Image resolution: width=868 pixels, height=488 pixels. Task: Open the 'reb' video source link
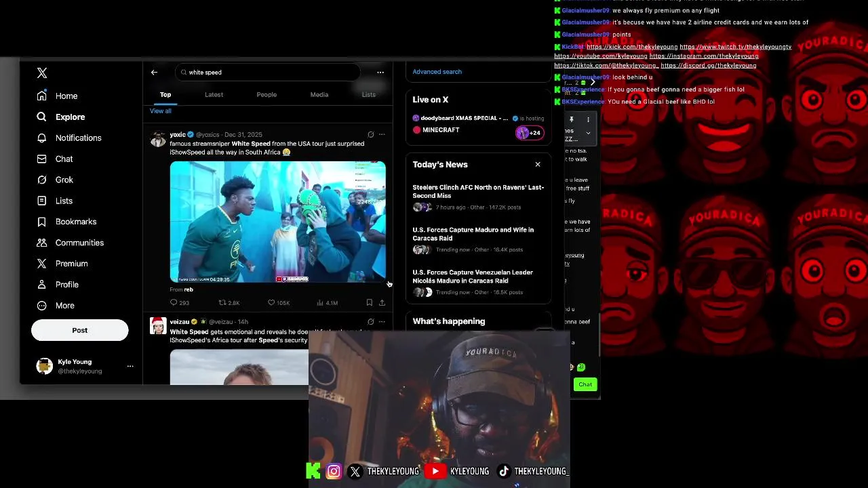click(189, 289)
